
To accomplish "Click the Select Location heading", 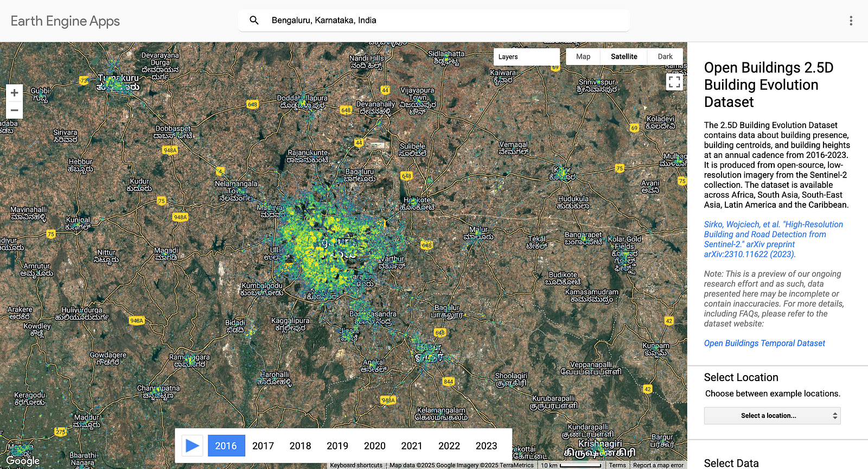I will pyautogui.click(x=741, y=377).
